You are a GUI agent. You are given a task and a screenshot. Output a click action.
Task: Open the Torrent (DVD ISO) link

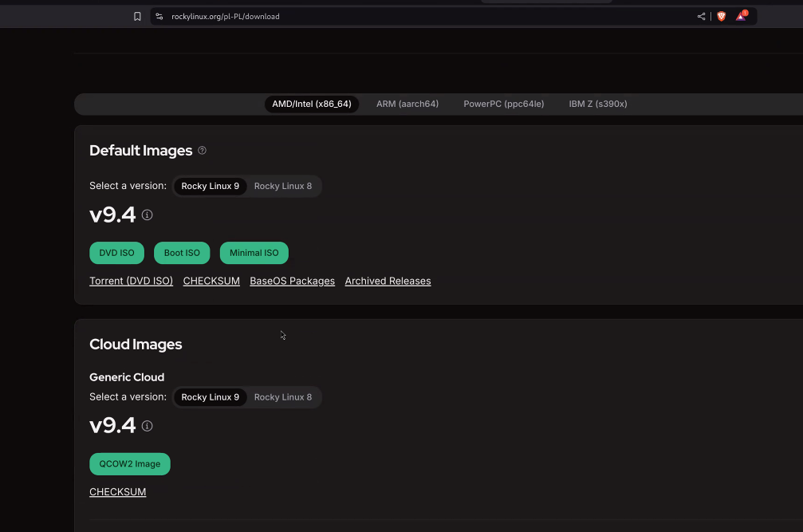click(131, 281)
